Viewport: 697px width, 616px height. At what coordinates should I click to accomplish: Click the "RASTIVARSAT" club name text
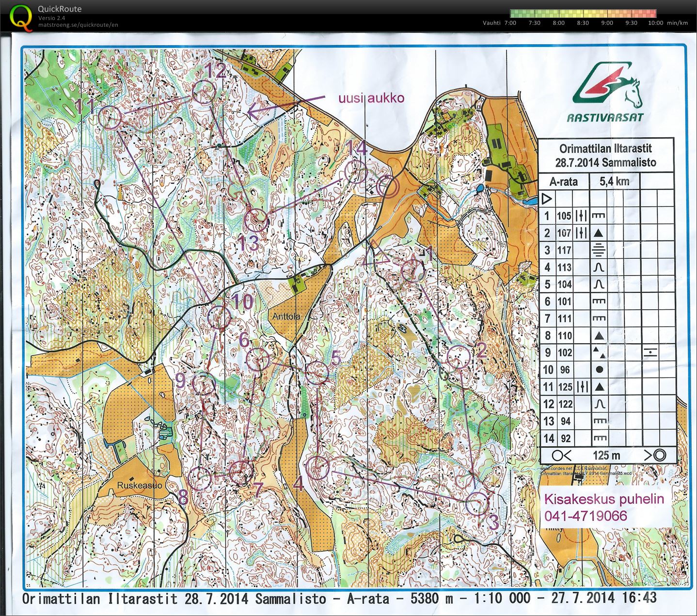[605, 118]
